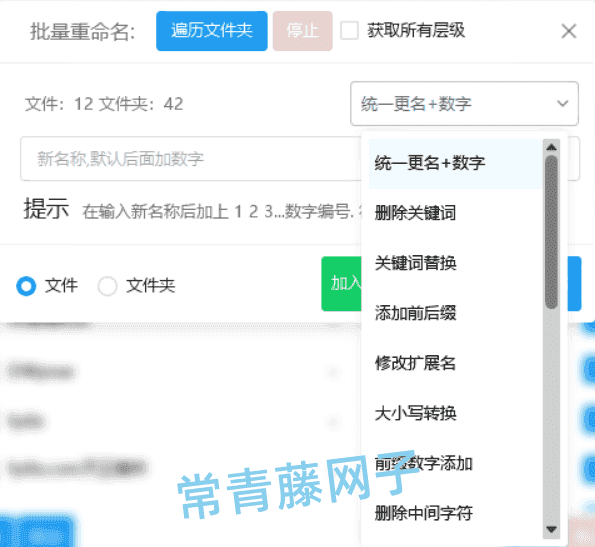595x547 pixels.
Task: Select the 文件 radio button
Action: tap(26, 286)
